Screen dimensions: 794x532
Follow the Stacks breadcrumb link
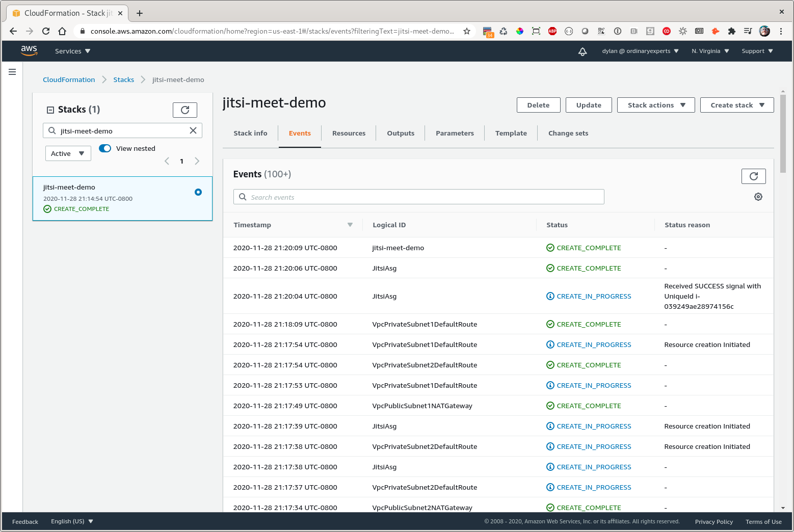[123, 80]
